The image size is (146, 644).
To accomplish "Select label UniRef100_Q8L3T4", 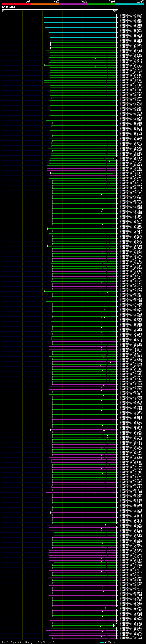I will pos(131,188).
